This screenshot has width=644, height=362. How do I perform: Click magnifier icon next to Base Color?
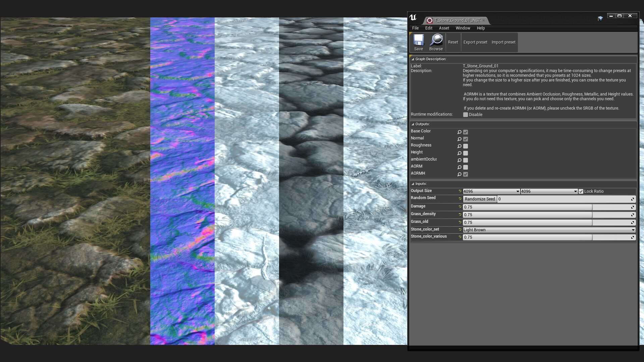[460, 132]
